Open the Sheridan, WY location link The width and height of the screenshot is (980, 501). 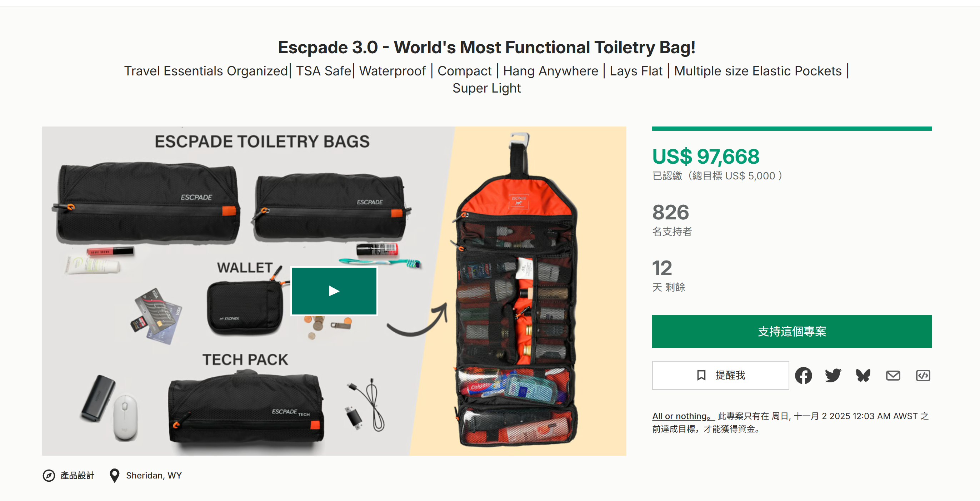tap(154, 476)
